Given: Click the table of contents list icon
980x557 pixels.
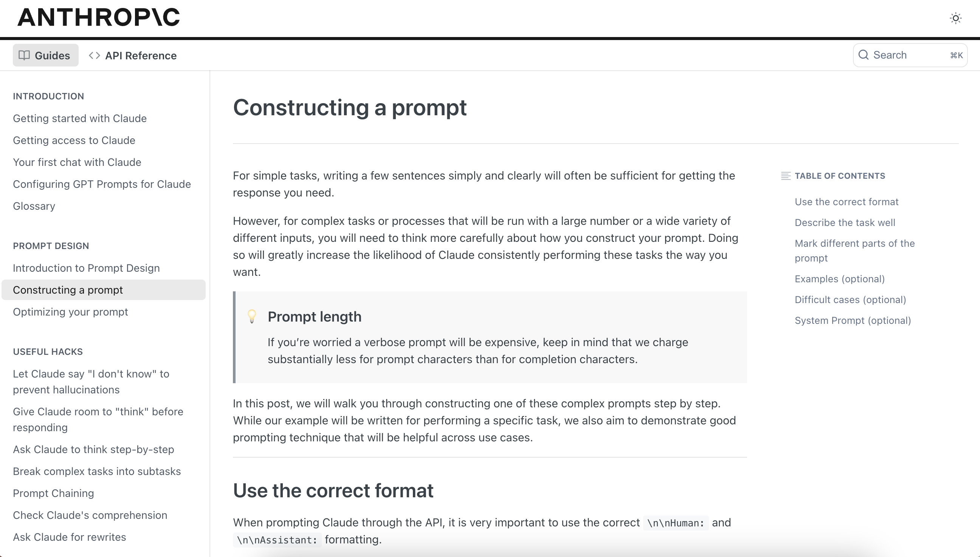Looking at the screenshot, I should (x=786, y=175).
